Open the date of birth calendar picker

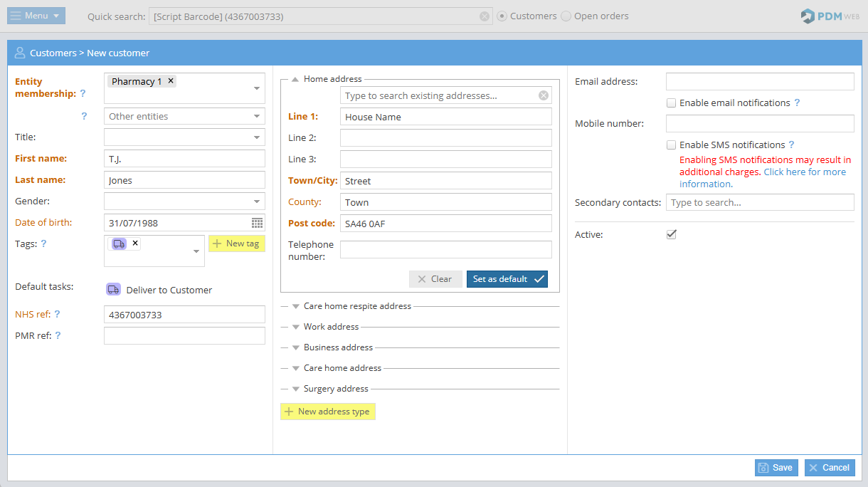coord(257,223)
